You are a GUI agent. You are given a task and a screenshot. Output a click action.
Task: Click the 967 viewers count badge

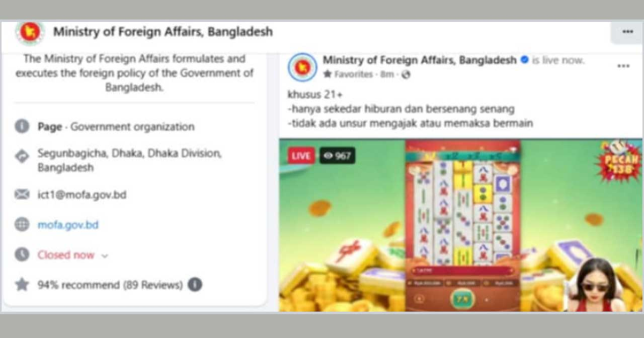tap(337, 156)
